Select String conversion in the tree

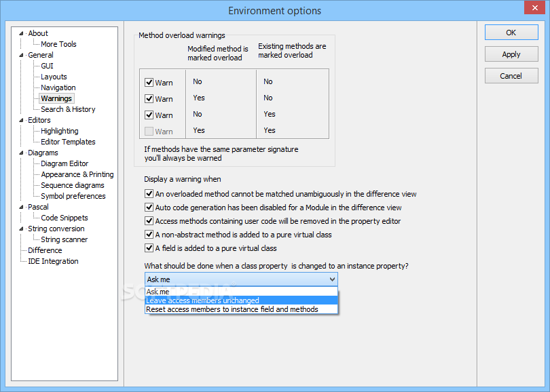point(56,229)
